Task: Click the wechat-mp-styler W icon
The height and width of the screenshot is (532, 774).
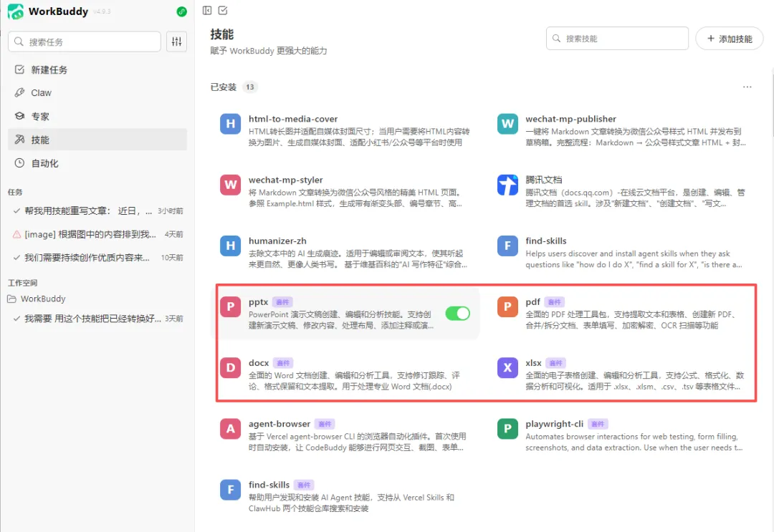Action: pyautogui.click(x=231, y=185)
